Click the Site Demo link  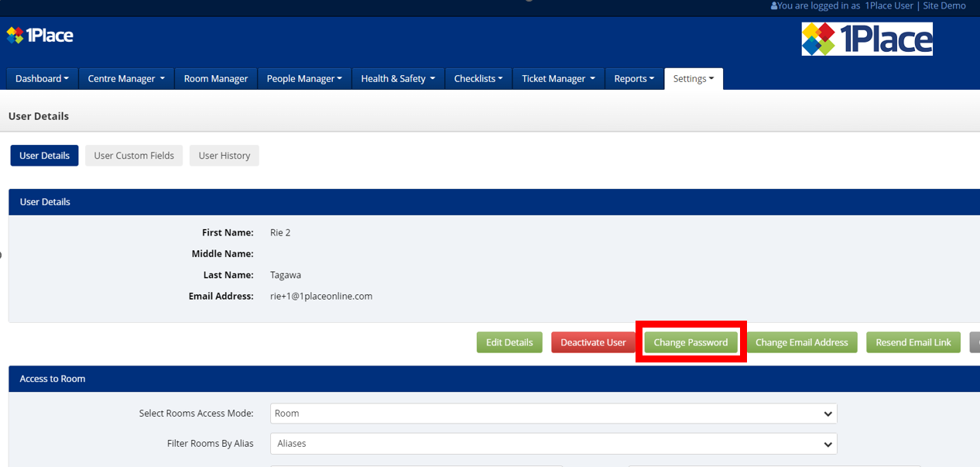[944, 5]
